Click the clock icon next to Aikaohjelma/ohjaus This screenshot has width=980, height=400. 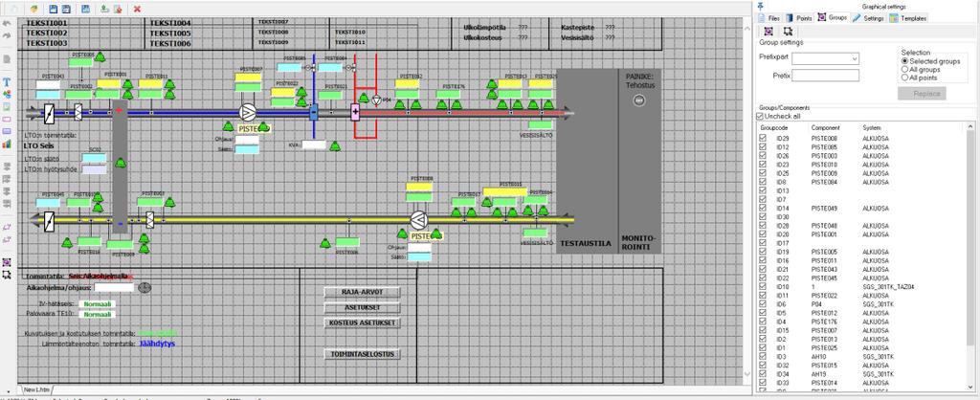[145, 287]
